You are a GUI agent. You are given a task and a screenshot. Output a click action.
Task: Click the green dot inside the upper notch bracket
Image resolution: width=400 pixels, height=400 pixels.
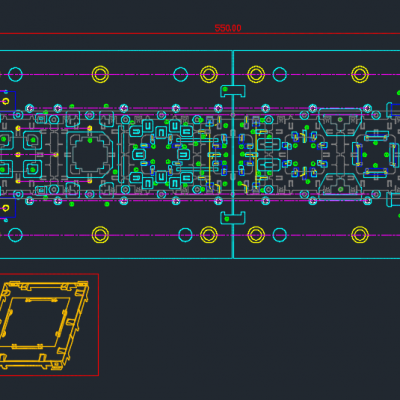coord(225,89)
